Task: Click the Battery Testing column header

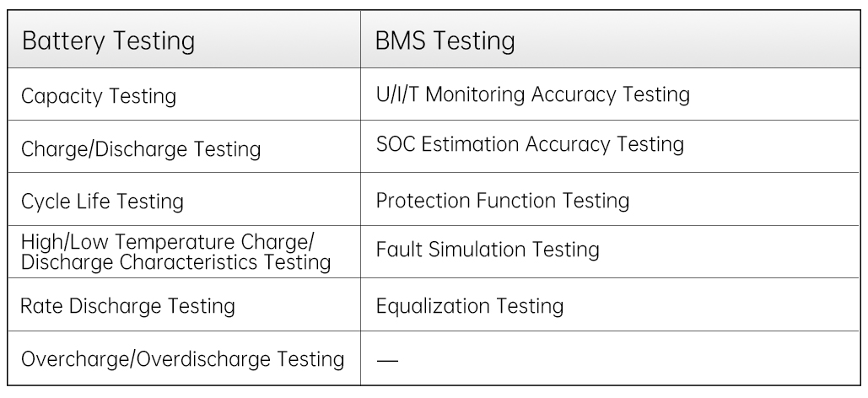Action: 108,40
